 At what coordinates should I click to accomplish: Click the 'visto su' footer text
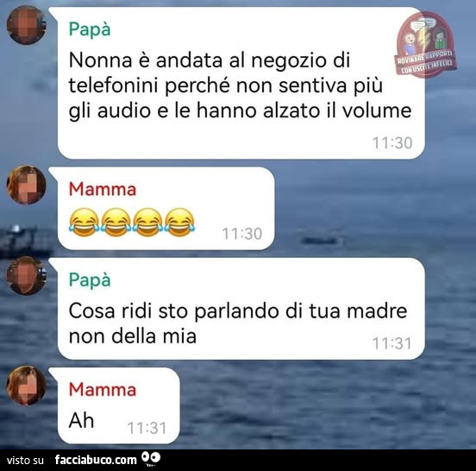(x=25, y=461)
